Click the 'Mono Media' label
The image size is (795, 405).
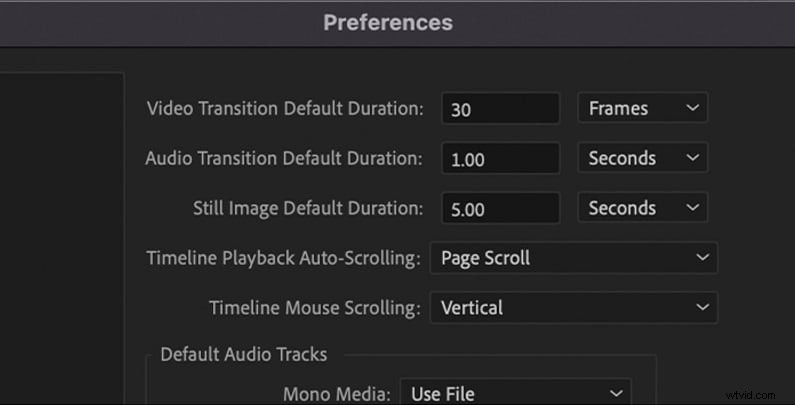[x=336, y=393]
